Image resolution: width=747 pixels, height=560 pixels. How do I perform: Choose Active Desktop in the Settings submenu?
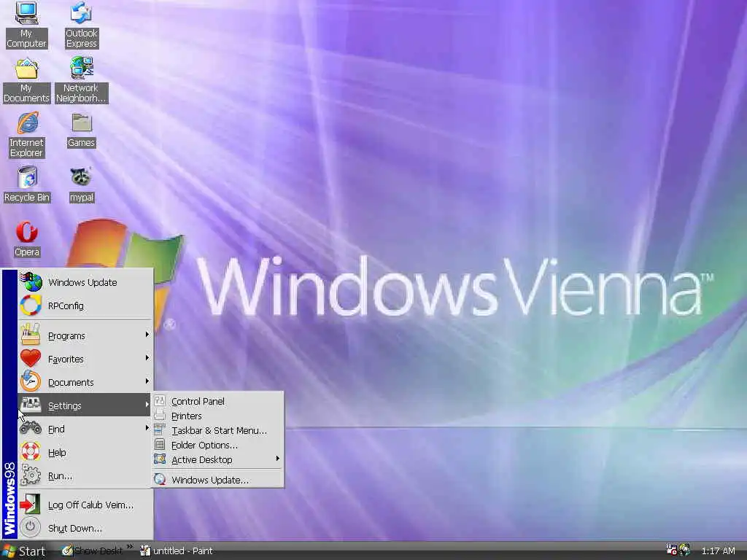tap(218, 459)
